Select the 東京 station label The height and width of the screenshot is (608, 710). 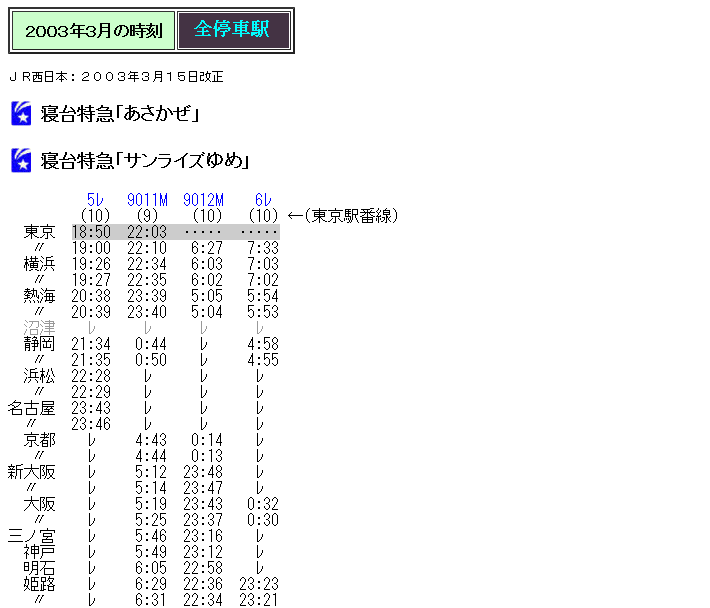[39, 232]
